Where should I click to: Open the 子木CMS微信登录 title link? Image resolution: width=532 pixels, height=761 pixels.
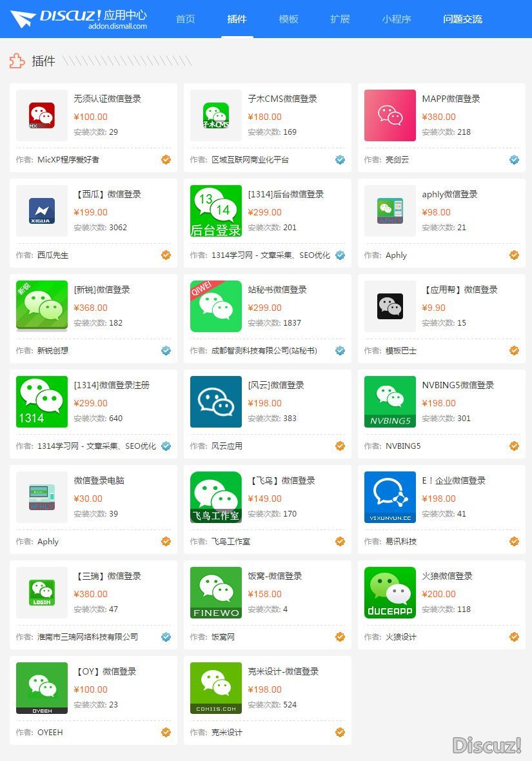point(282,99)
